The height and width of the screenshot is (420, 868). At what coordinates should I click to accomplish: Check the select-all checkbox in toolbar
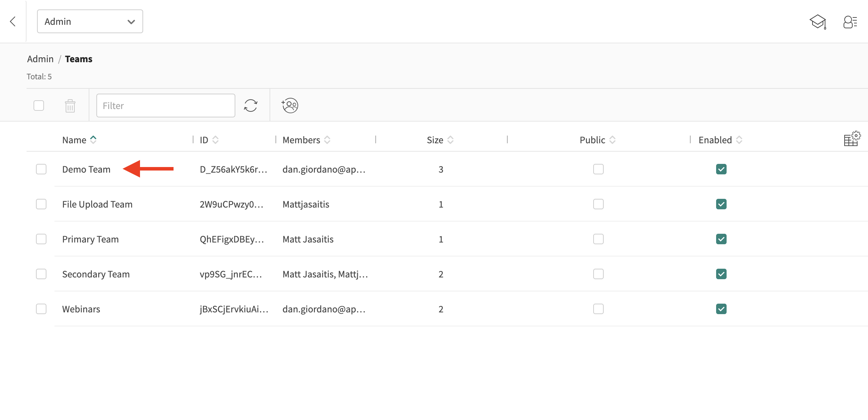point(39,106)
